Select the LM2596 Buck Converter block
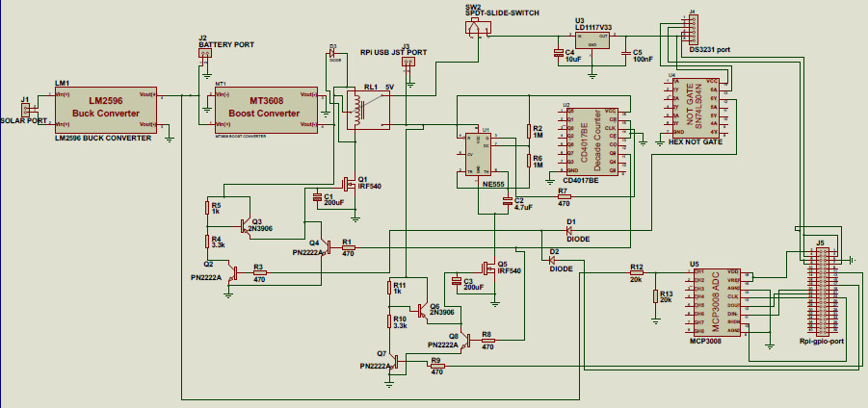The width and height of the screenshot is (868, 408). click(105, 110)
